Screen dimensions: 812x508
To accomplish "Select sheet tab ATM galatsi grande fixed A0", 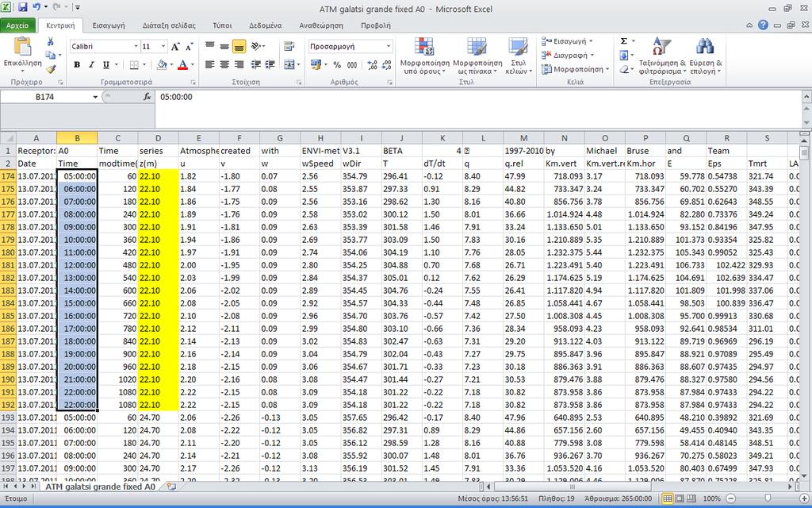I will tap(100, 487).
